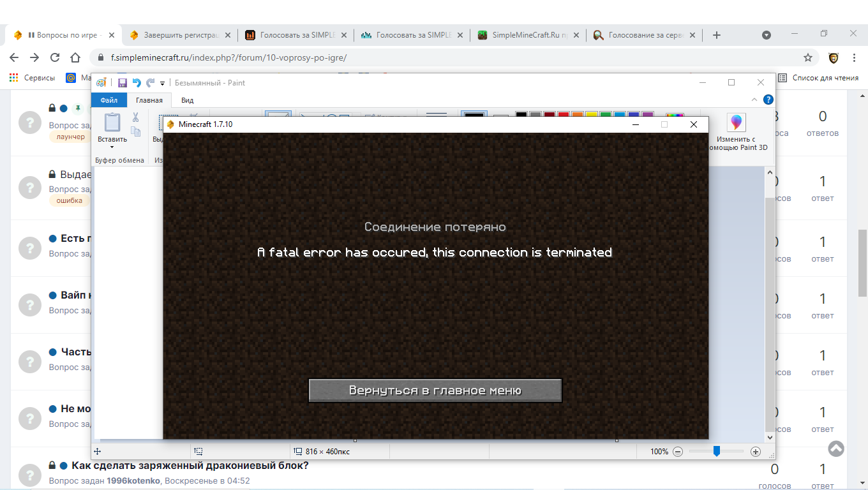Screen dimensions: 868x490
Task: Collapse the Paint ribbon with the chevron
Action: (754, 100)
